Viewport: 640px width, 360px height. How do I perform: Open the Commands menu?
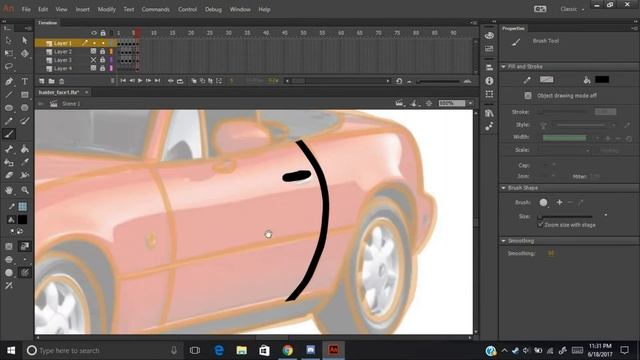pyautogui.click(x=156, y=9)
